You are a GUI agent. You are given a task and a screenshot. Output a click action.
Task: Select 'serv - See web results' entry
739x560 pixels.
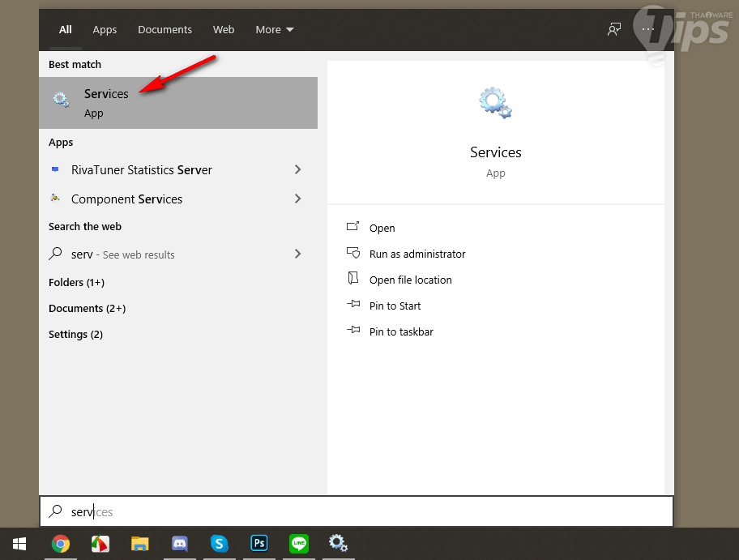[178, 254]
